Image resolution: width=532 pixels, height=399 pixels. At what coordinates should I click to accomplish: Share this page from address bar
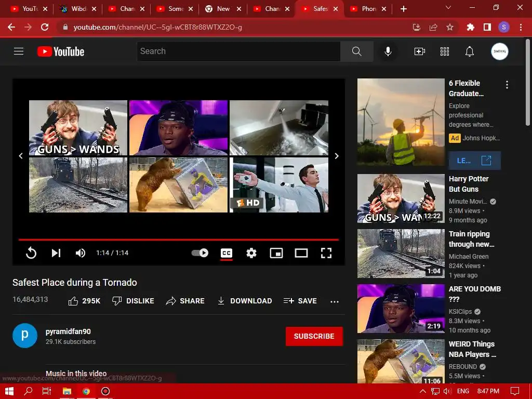coord(433,27)
